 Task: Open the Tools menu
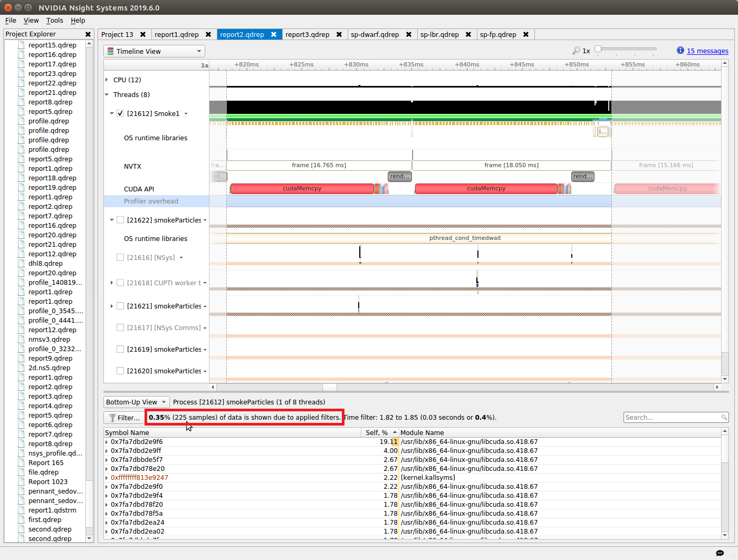[x=54, y=20]
